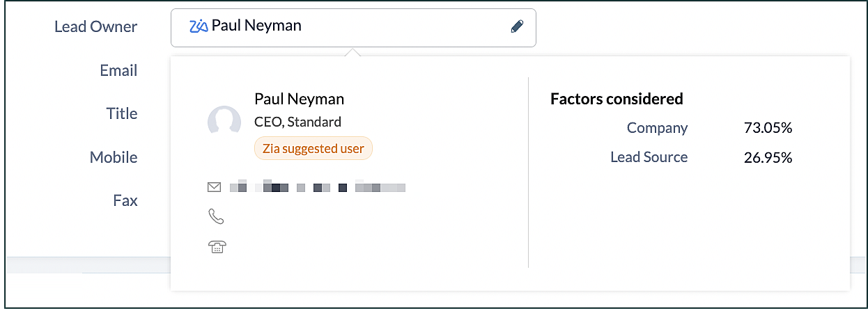Click the Lead Owner field label
Screen dimensions: 868x313
(x=96, y=27)
